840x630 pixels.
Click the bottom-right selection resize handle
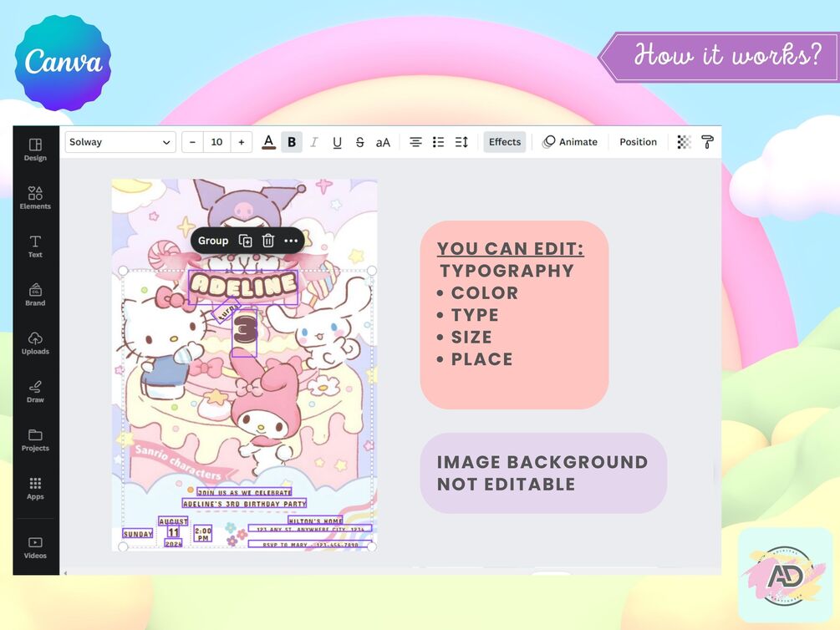pos(372,546)
